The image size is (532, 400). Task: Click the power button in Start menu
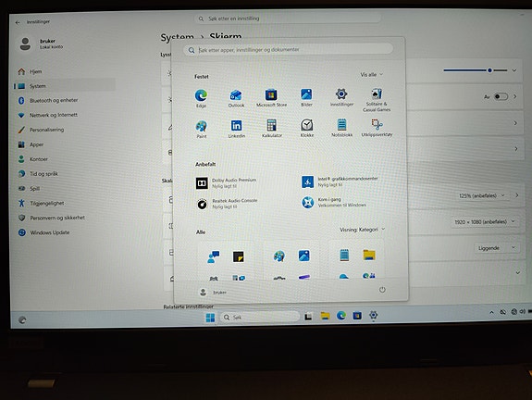point(382,290)
